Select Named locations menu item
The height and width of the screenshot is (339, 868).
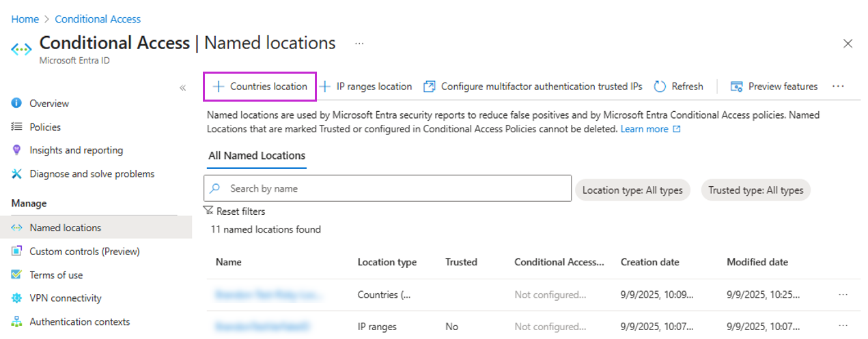pos(96,228)
